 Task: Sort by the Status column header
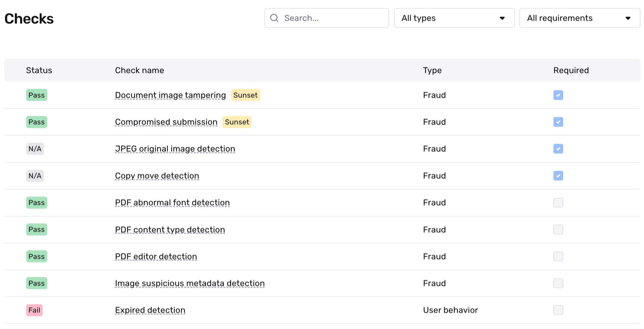(x=39, y=70)
